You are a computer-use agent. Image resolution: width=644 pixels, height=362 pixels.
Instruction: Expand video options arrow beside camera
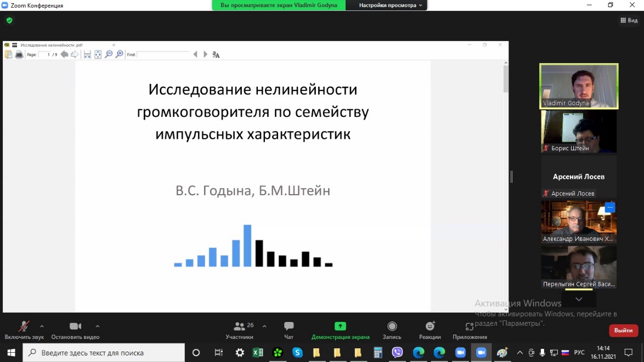coord(97,326)
